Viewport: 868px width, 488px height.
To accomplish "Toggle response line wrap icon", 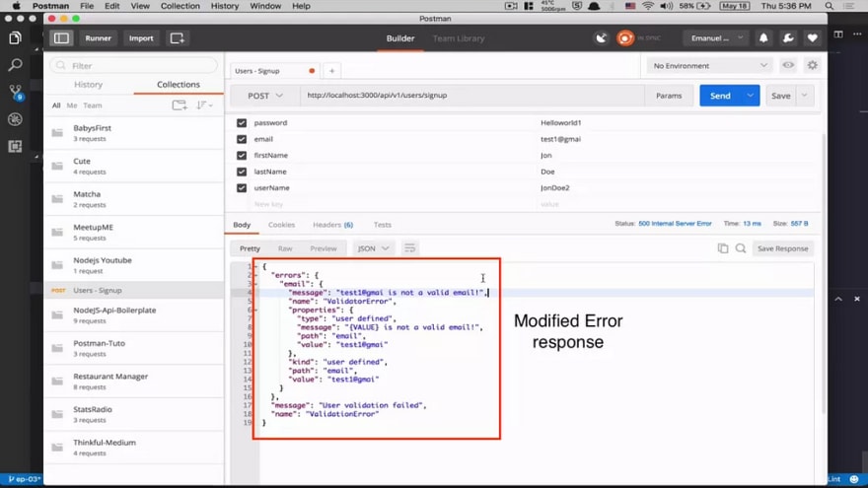I will pyautogui.click(x=409, y=248).
